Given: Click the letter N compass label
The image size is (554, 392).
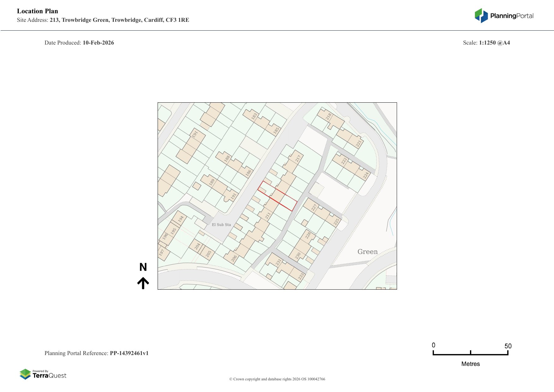Looking at the screenshot, I should click(x=143, y=267).
